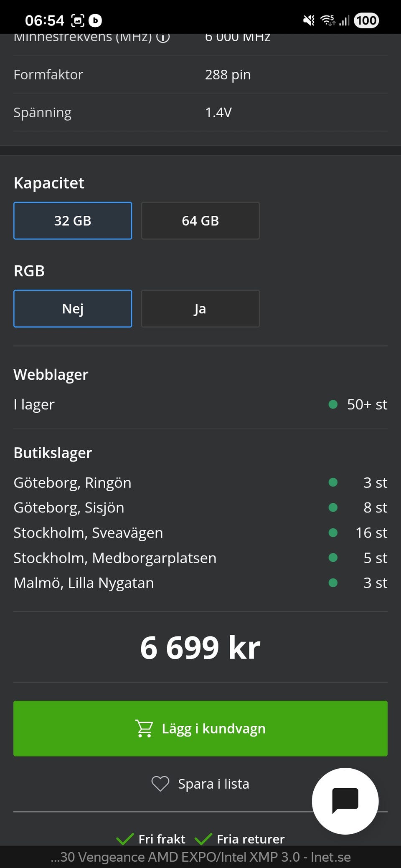Open the live chat bubble

click(x=345, y=801)
